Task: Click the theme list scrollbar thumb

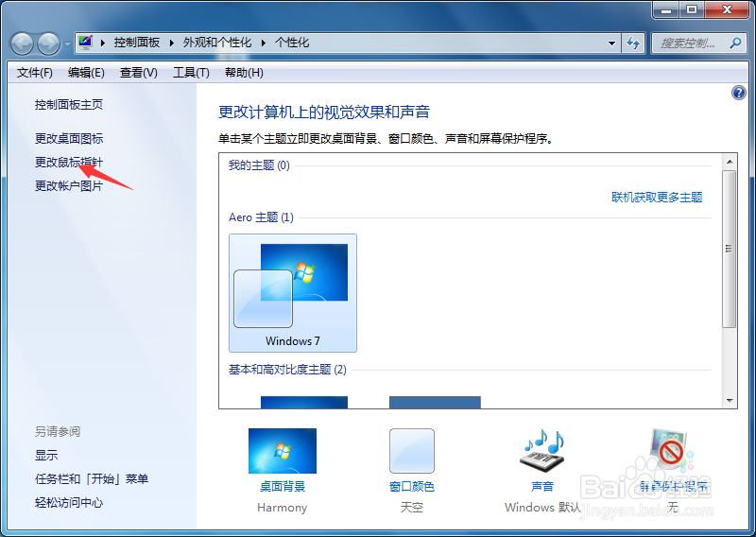Action: [x=730, y=249]
